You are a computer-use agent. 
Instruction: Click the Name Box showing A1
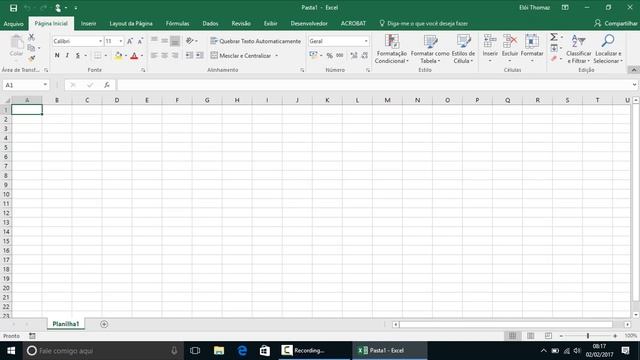coord(25,85)
